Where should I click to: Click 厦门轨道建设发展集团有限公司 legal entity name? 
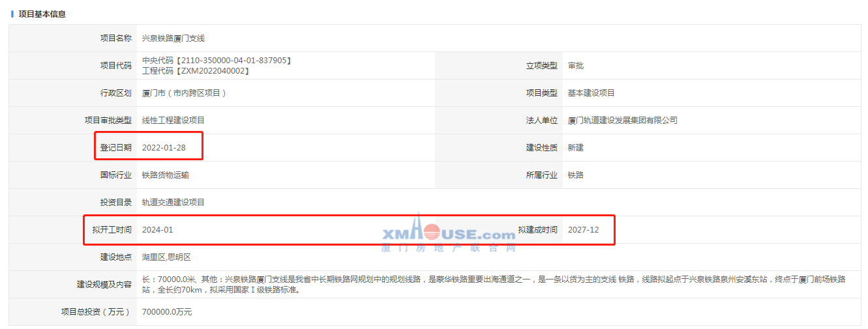coord(622,121)
